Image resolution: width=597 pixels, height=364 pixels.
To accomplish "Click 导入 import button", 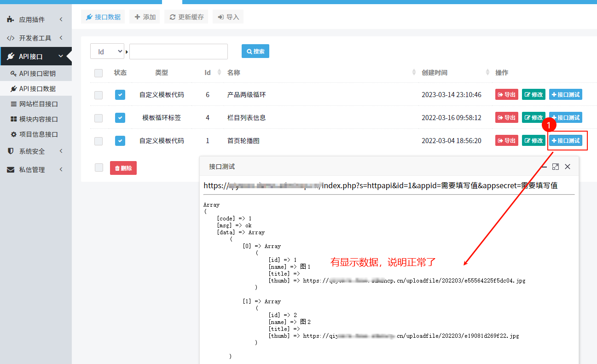I will [228, 17].
